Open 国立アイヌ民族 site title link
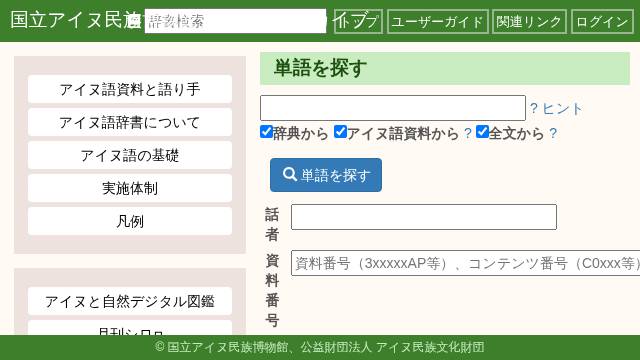The height and width of the screenshot is (360, 640). tap(76, 20)
